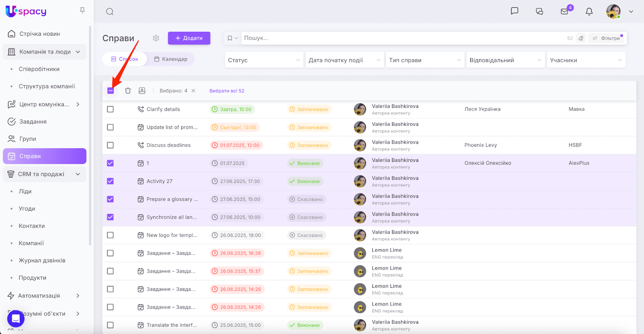The height and width of the screenshot is (334, 644).
Task: Clear filters with the eraser icon
Action: pos(581,38)
